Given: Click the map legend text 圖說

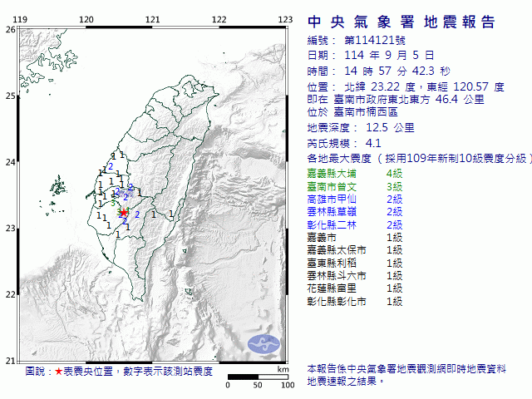Looking at the screenshot, I should (35, 372).
